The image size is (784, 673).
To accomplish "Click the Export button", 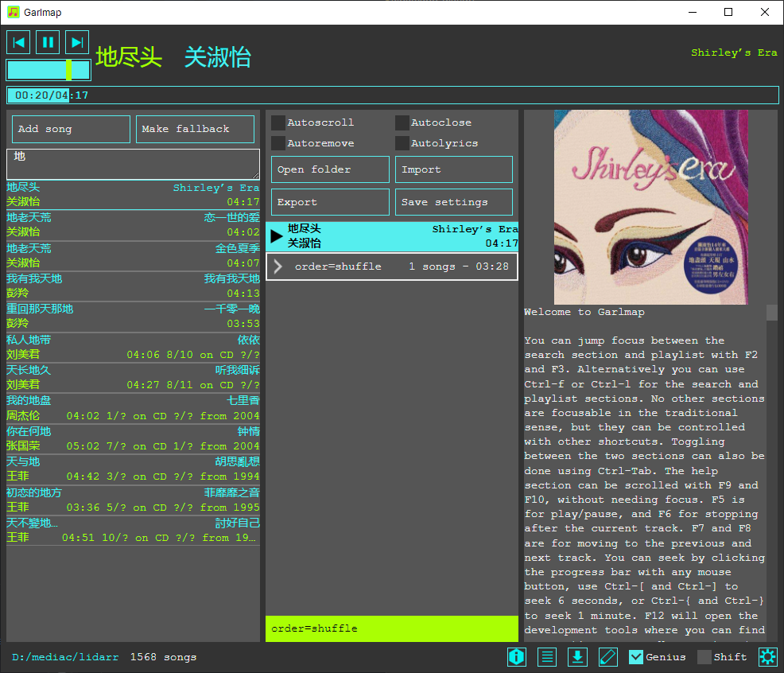I will (x=330, y=202).
